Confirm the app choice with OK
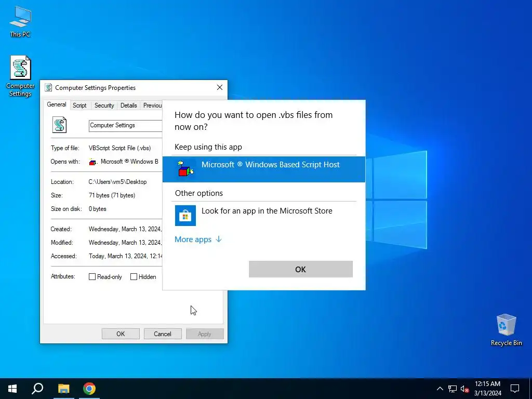Image resolution: width=532 pixels, height=399 pixels. pyautogui.click(x=301, y=269)
